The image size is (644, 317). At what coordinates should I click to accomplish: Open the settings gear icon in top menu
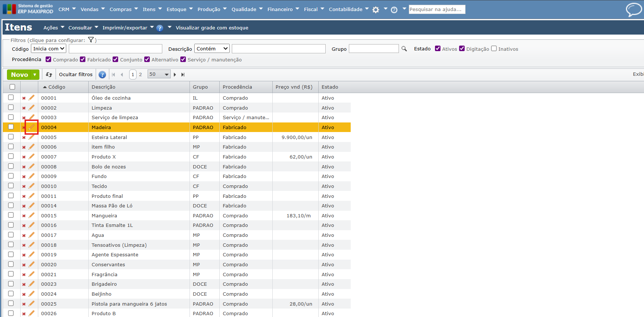click(376, 10)
